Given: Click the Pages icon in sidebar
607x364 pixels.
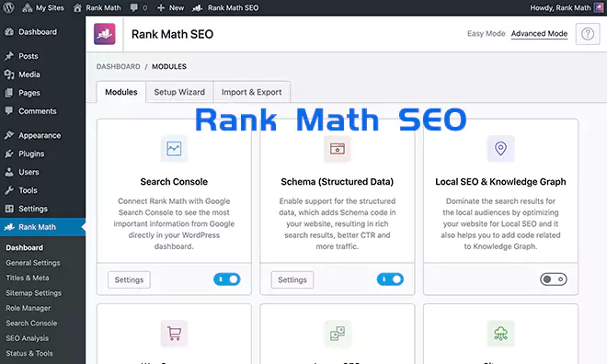Looking at the screenshot, I should tap(9, 93).
